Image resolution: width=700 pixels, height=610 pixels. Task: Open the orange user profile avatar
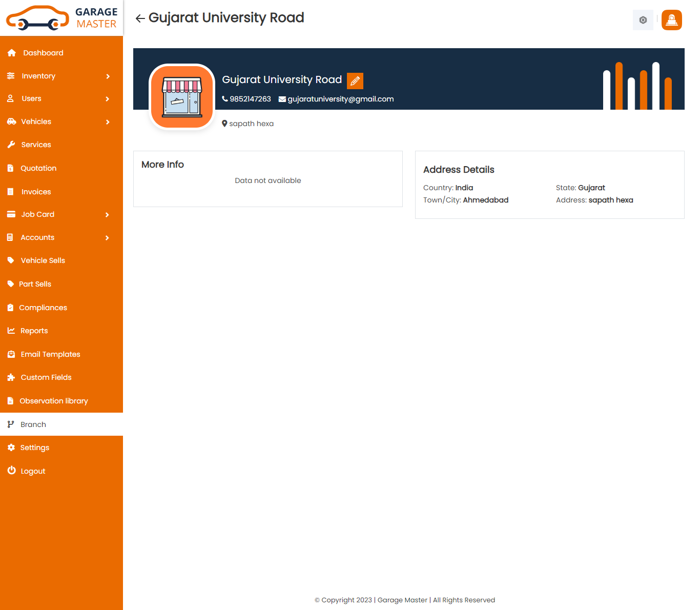671,20
